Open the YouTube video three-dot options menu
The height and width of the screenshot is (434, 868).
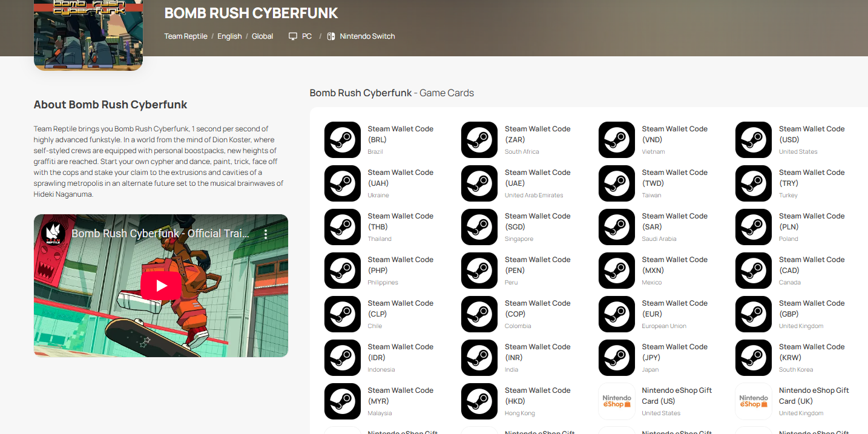[265, 234]
